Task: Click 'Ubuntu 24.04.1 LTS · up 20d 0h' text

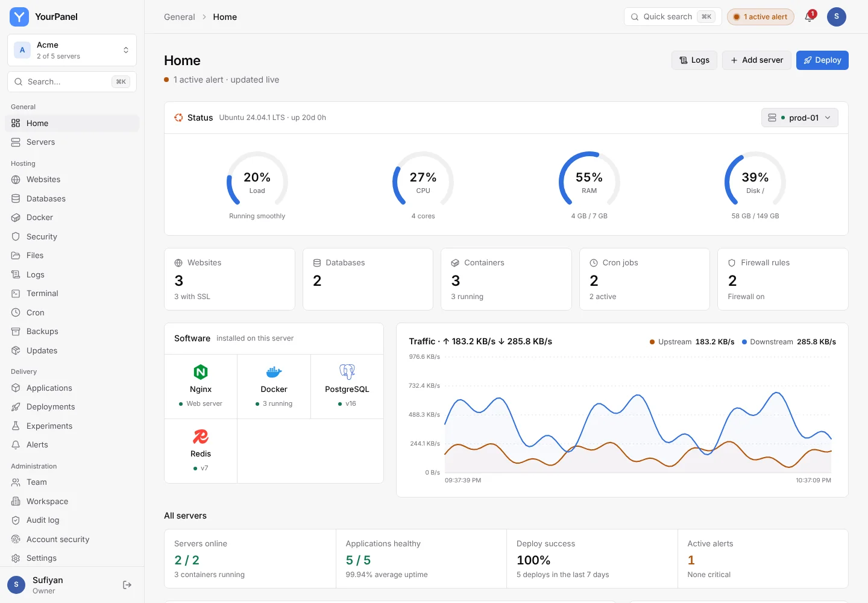Action: pos(272,118)
